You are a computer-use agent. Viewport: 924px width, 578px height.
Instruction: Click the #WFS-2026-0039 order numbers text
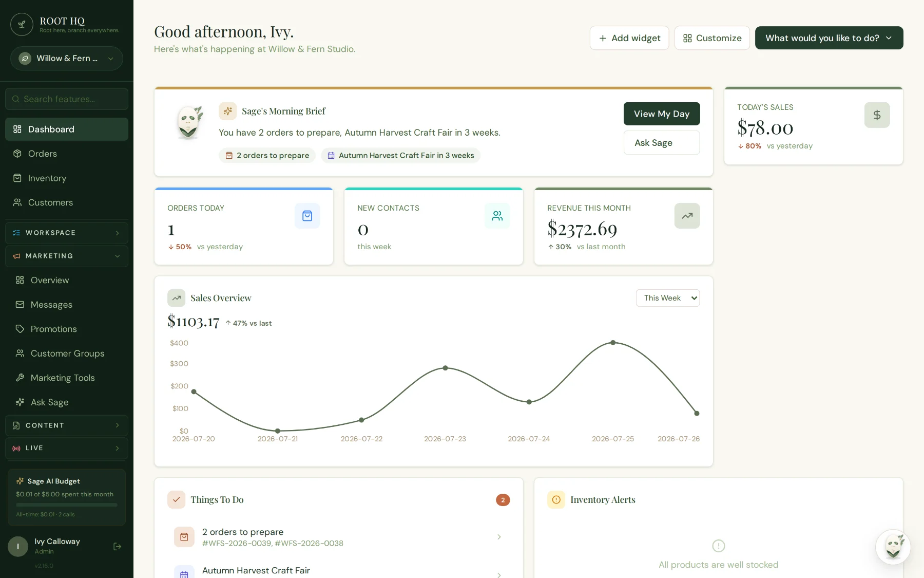point(273,544)
